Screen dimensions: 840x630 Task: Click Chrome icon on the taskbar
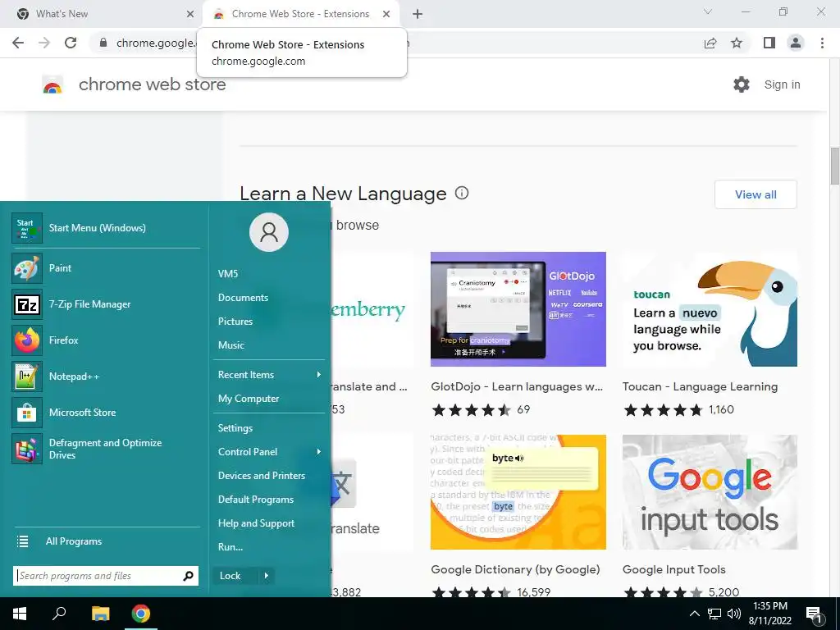pyautogui.click(x=141, y=614)
